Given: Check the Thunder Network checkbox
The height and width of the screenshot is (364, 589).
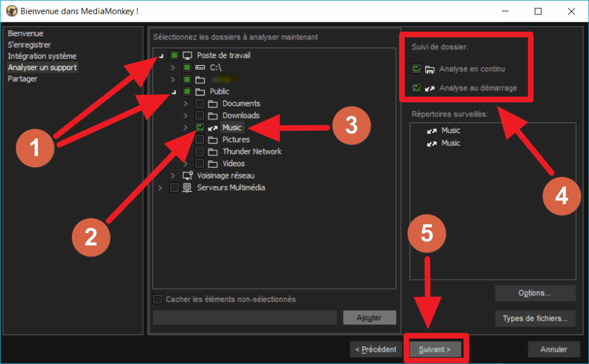Looking at the screenshot, I should [x=200, y=151].
